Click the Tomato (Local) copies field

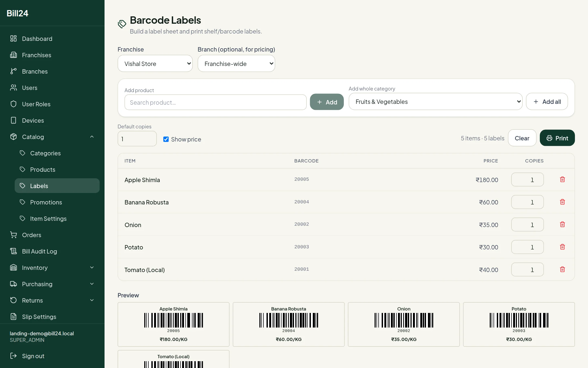[528, 270]
